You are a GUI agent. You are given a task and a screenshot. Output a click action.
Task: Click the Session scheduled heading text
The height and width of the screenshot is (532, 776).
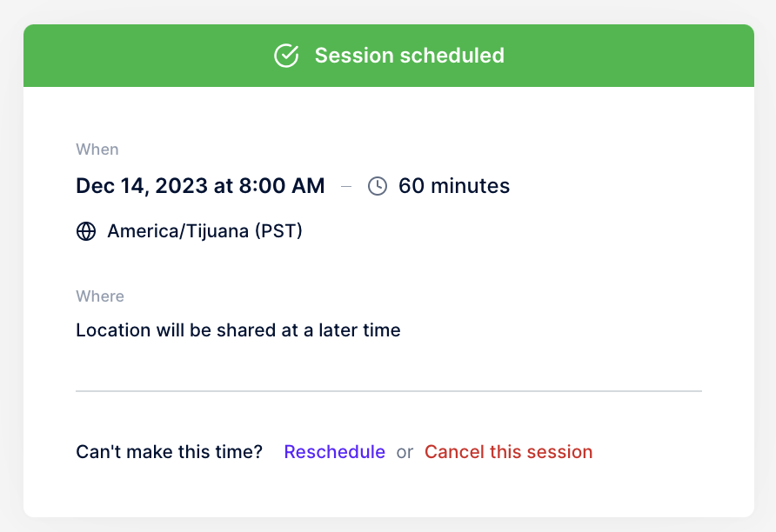click(409, 56)
